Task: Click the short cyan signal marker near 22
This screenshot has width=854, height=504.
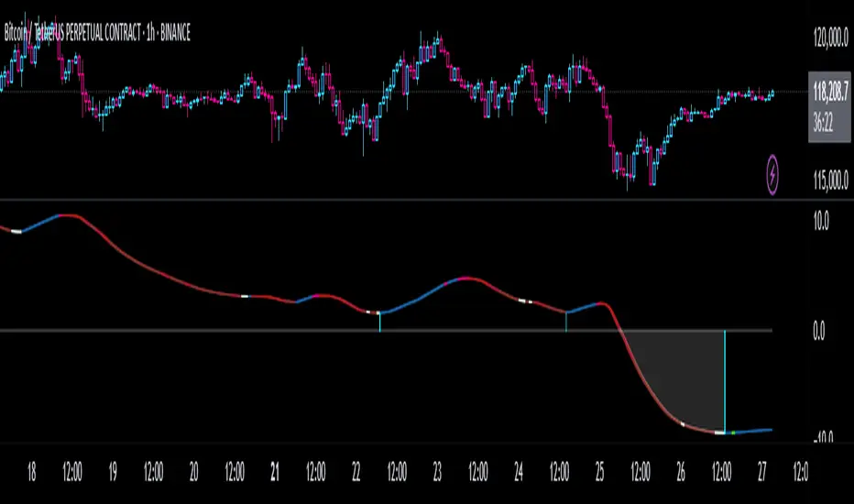Action: click(379, 322)
